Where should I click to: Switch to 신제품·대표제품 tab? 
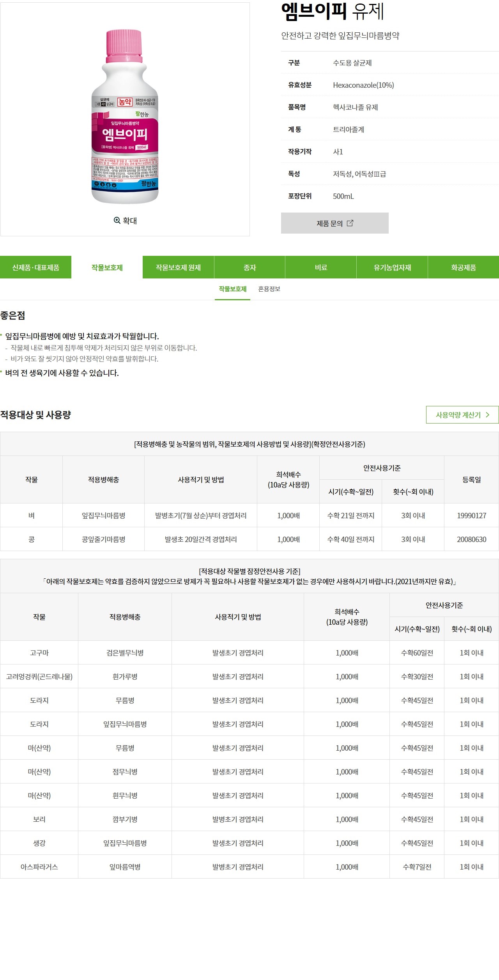(x=35, y=267)
